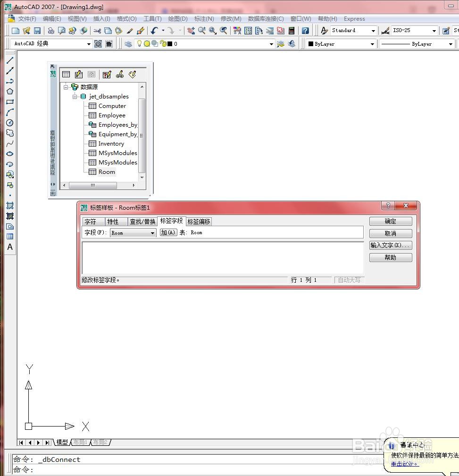Click the Zoom Realtime magnifier icon
The width and height of the screenshot is (459, 476).
202,31
